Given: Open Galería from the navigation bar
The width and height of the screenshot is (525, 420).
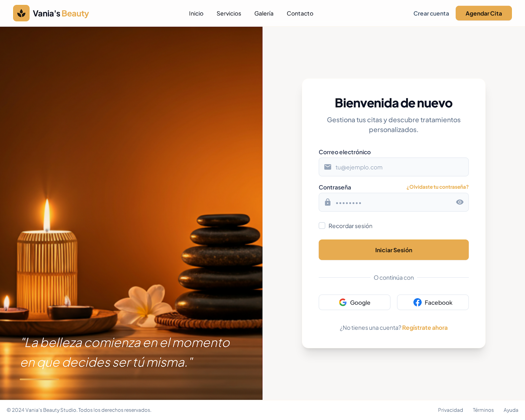Looking at the screenshot, I should point(264,13).
